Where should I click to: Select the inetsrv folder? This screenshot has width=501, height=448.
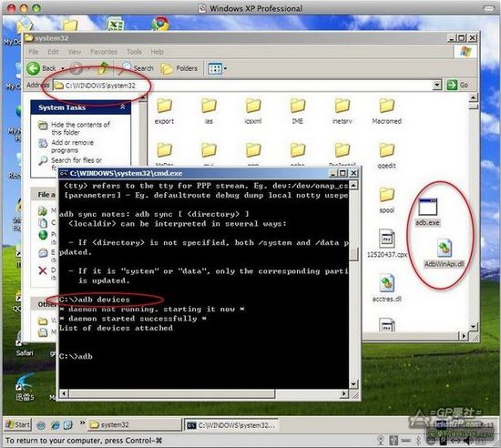(343, 111)
